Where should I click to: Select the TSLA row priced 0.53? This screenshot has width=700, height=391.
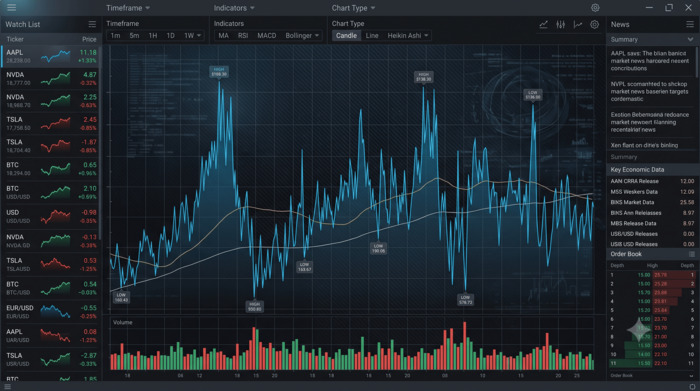click(x=50, y=264)
